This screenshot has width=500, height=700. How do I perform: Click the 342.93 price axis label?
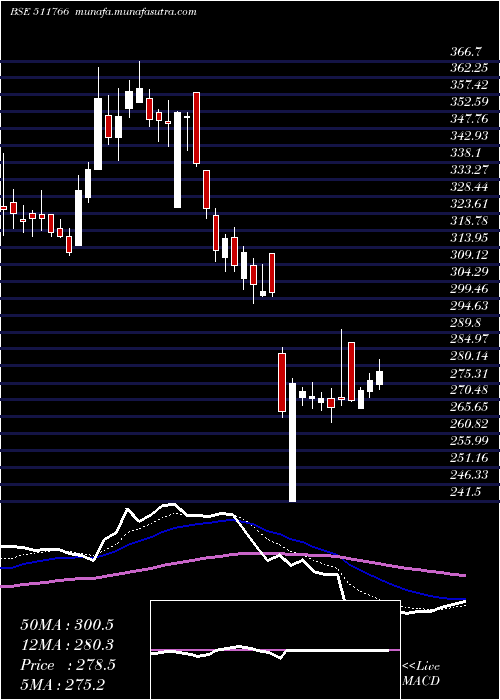[x=469, y=136]
